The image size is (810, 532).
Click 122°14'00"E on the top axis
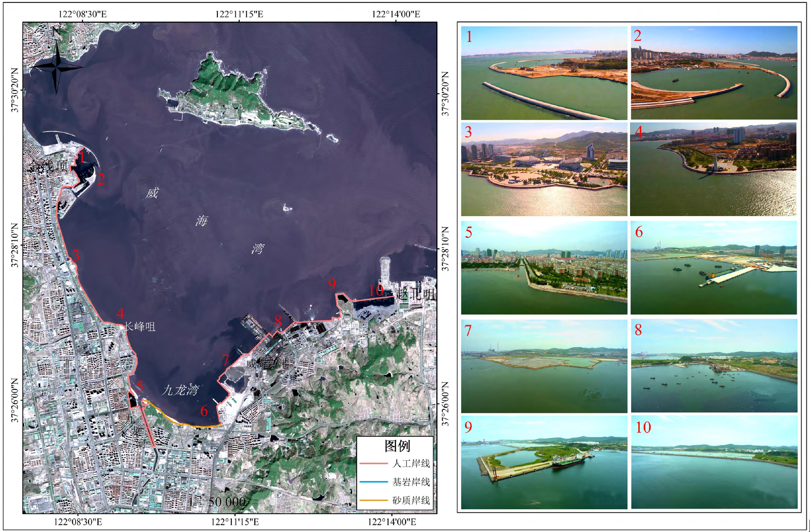[396, 14]
